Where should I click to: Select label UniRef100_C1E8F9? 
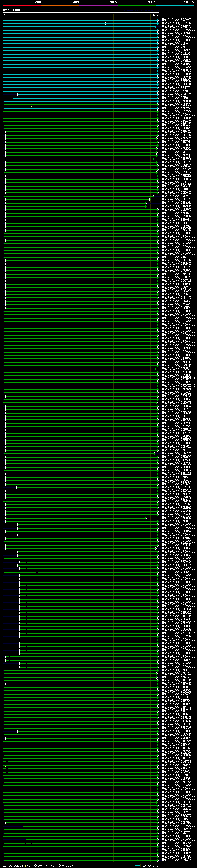177,402
